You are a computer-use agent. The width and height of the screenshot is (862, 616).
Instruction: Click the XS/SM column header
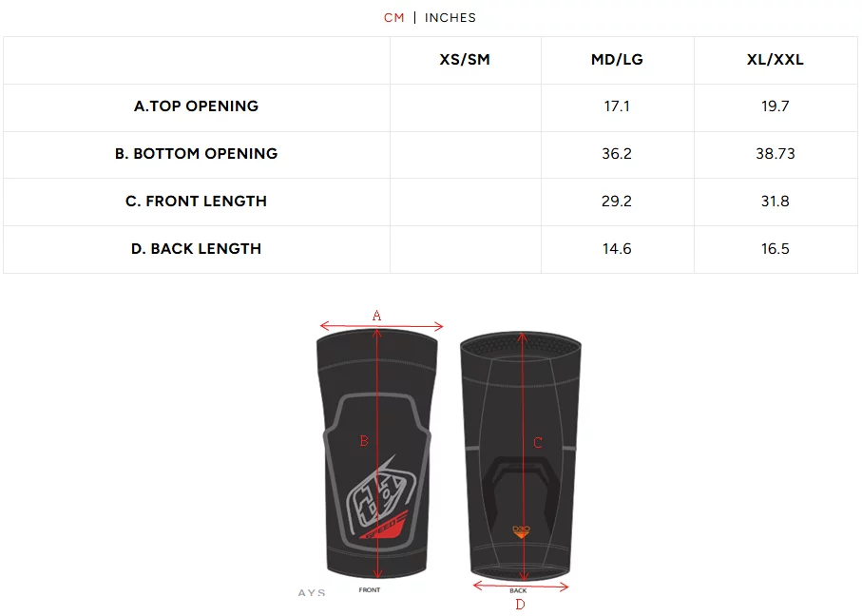(465, 60)
